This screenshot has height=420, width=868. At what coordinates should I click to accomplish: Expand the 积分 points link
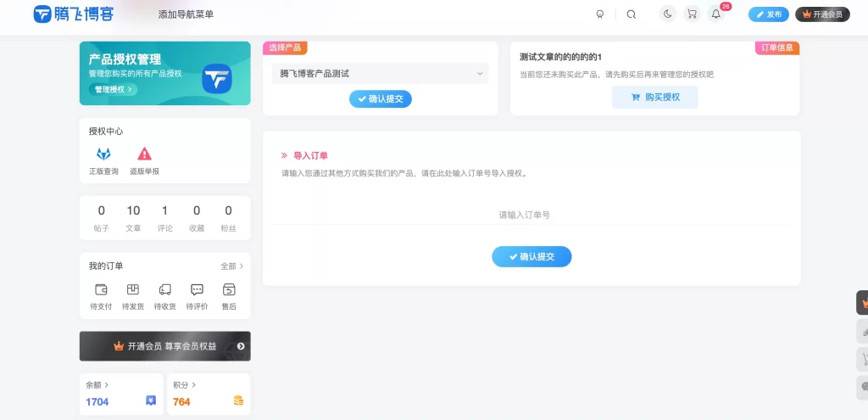tap(184, 384)
